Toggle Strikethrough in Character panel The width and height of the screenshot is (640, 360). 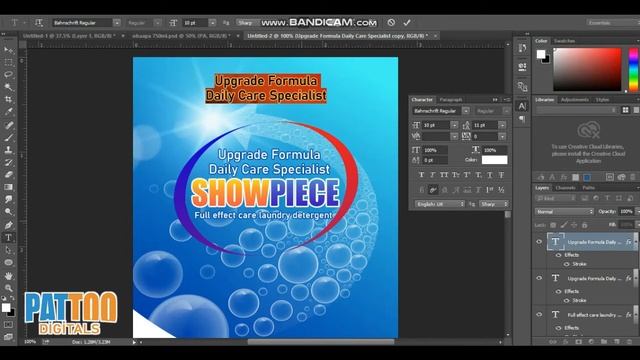(501, 175)
